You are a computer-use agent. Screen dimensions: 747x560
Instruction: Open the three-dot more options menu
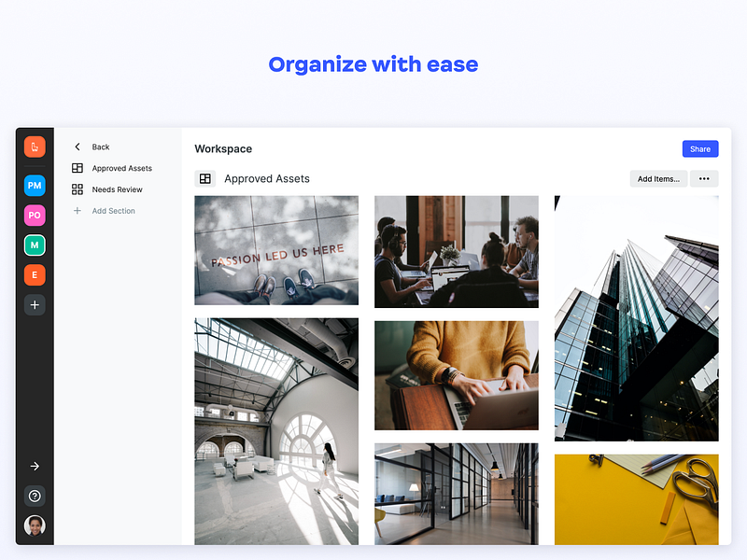point(704,179)
